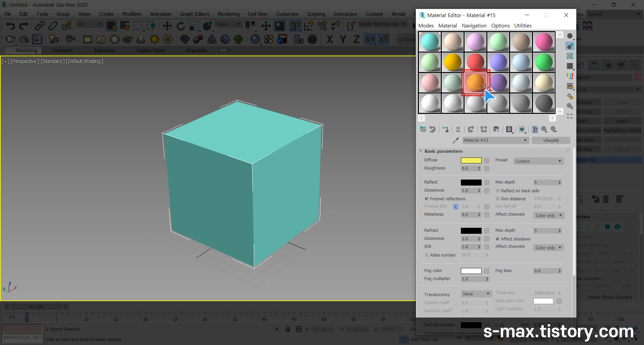Viewport: 644px width, 345px height.
Task: Click the map button next to Reflect color
Action: click(487, 183)
